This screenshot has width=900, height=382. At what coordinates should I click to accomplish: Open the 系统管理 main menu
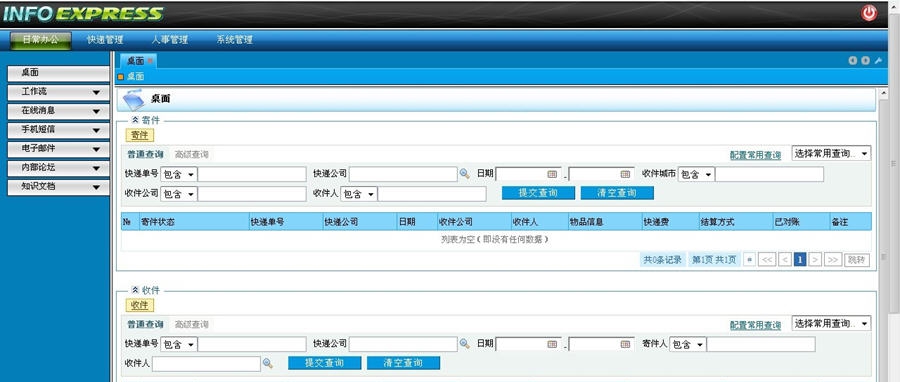pyautogui.click(x=235, y=40)
